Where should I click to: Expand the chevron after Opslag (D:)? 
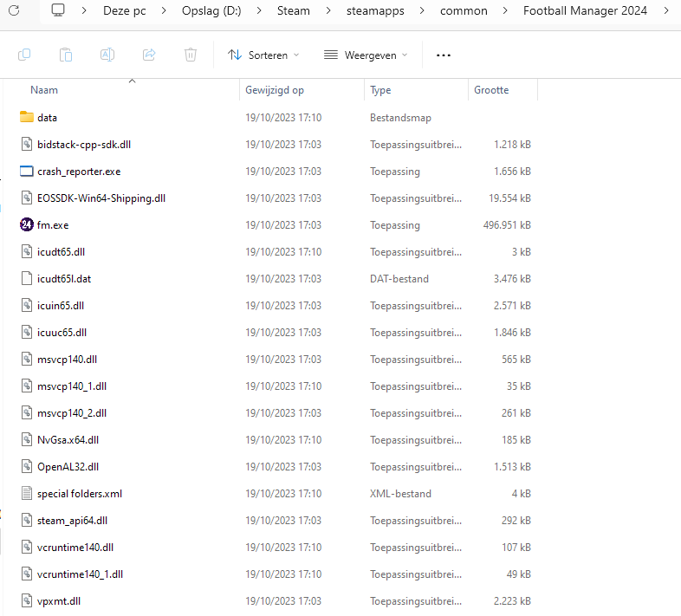(x=259, y=10)
